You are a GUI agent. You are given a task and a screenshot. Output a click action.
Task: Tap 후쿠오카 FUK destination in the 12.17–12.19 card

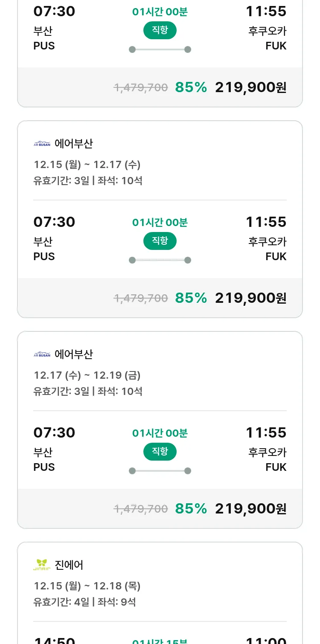click(x=268, y=459)
